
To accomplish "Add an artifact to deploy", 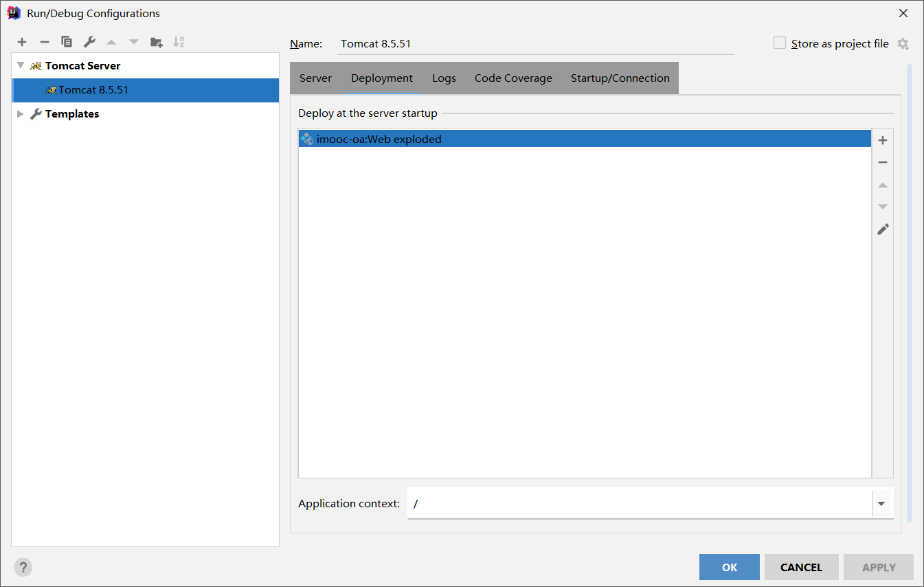I will [x=883, y=140].
